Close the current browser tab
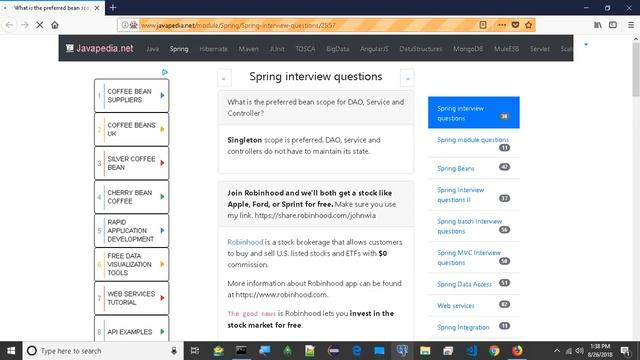This screenshot has height=360, width=640. click(x=97, y=8)
